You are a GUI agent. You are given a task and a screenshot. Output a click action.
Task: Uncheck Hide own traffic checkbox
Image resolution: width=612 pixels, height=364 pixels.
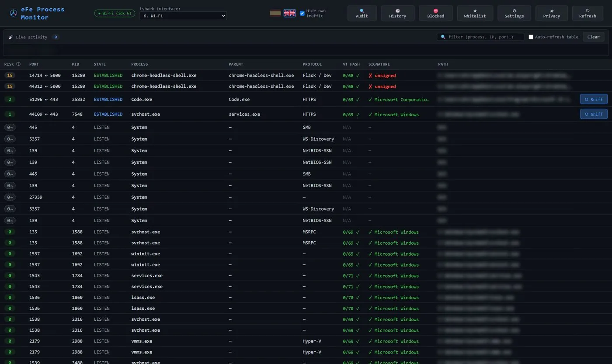click(302, 13)
